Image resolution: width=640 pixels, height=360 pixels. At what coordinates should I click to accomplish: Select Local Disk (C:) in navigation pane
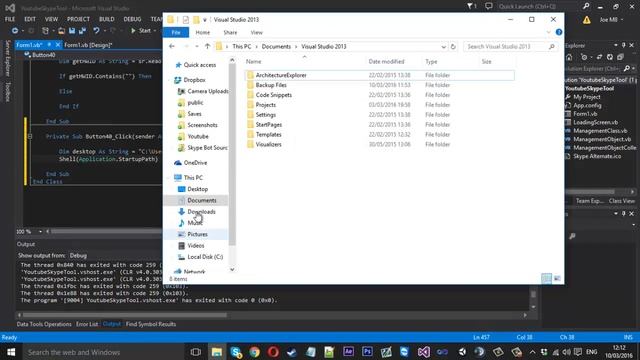[x=205, y=257]
